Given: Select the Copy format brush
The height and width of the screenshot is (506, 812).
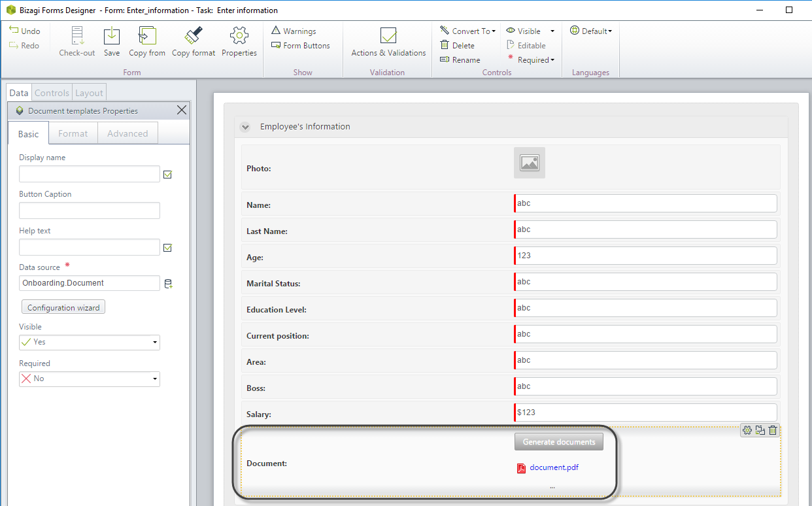Looking at the screenshot, I should tap(194, 41).
